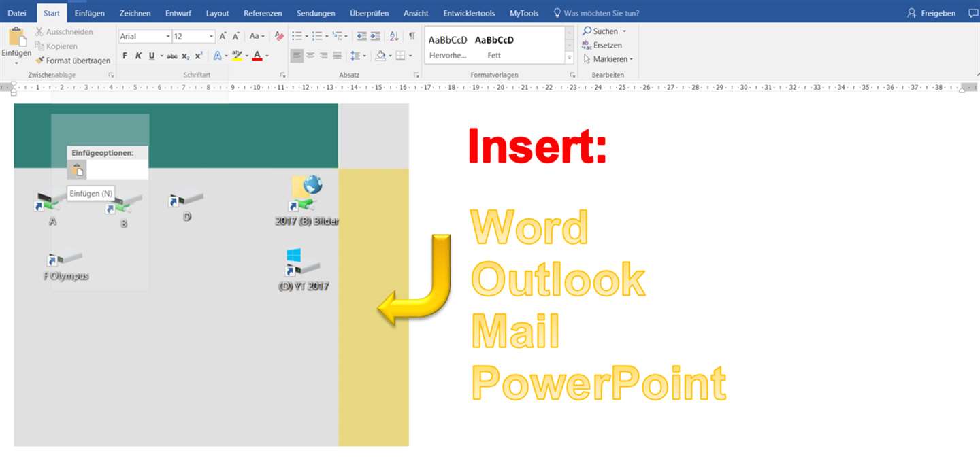
Task: Click the comments speech bubble icon
Action: pos(973,13)
